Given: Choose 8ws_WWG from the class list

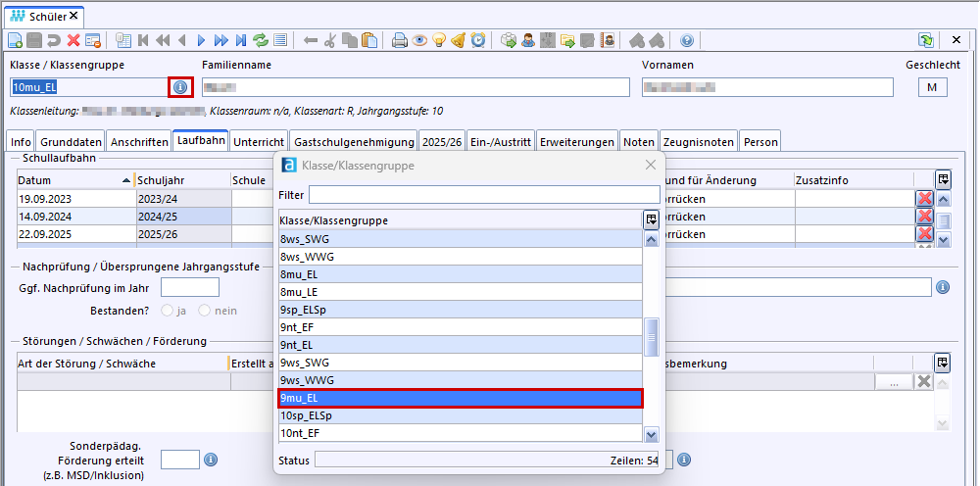Looking at the screenshot, I should (x=460, y=256).
